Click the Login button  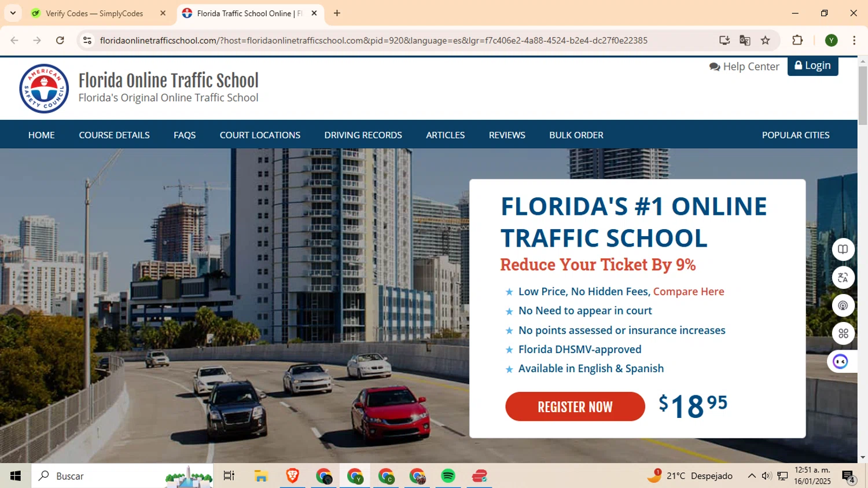(812, 65)
